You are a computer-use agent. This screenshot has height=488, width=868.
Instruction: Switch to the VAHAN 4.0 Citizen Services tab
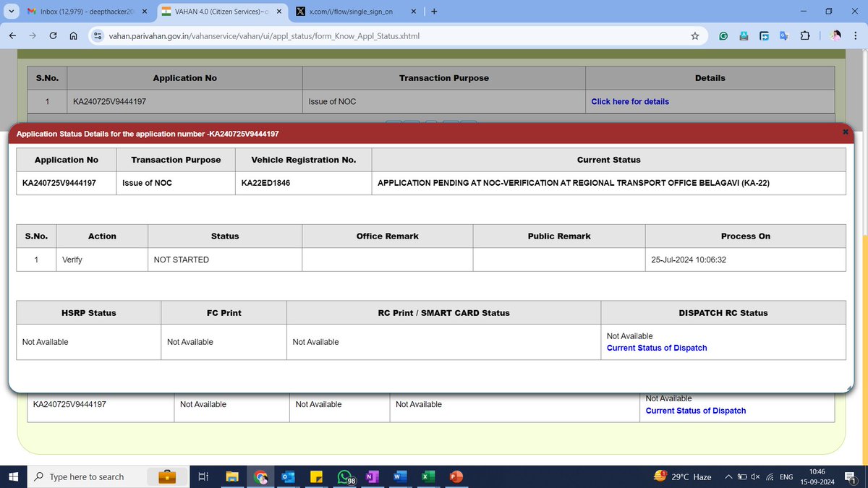click(x=222, y=12)
